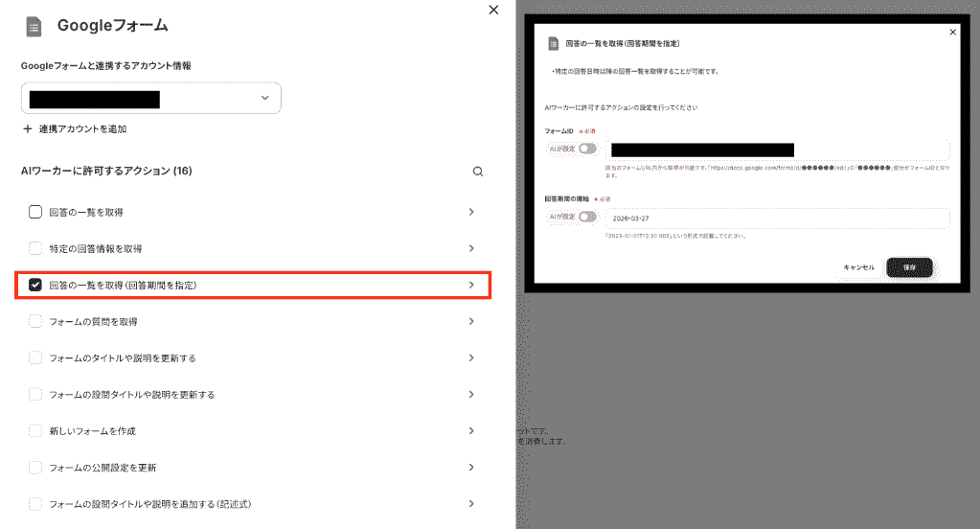The width and height of the screenshot is (980, 529).
Task: Check the 回答の一覧を取得 checkbox
Action: coord(35,212)
